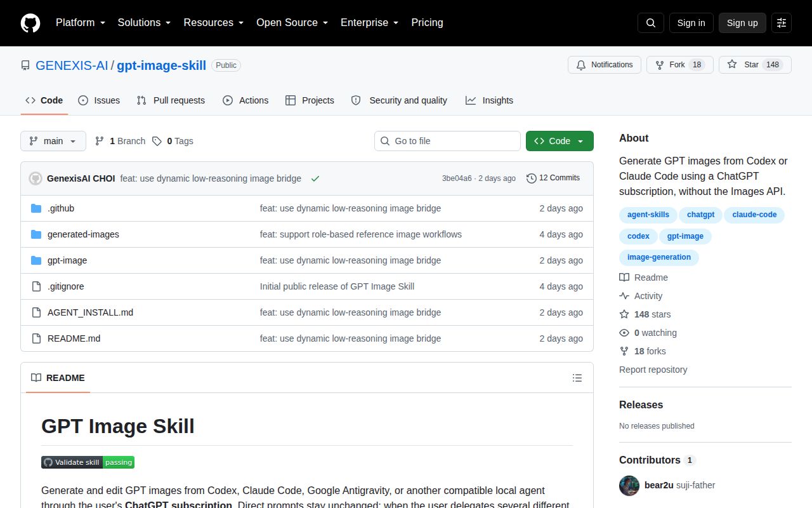Open the GitHub home logo
Image resolution: width=812 pixels, height=508 pixels.
click(30, 23)
